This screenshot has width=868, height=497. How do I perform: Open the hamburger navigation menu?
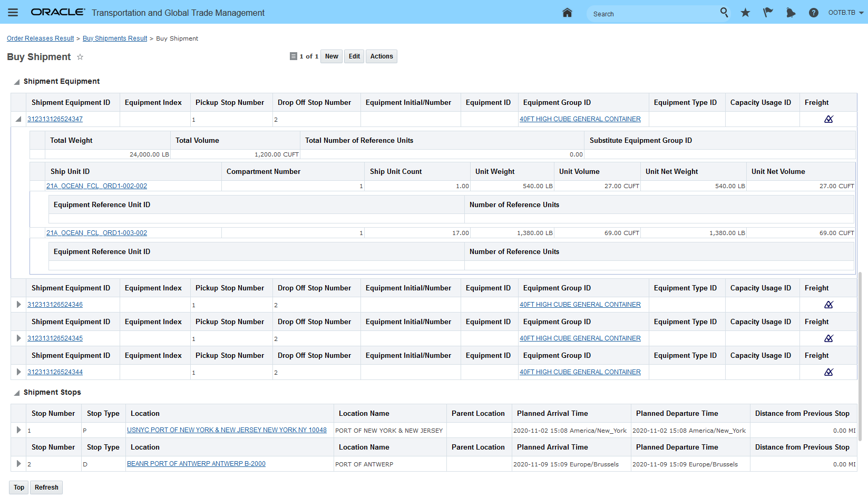tap(13, 13)
